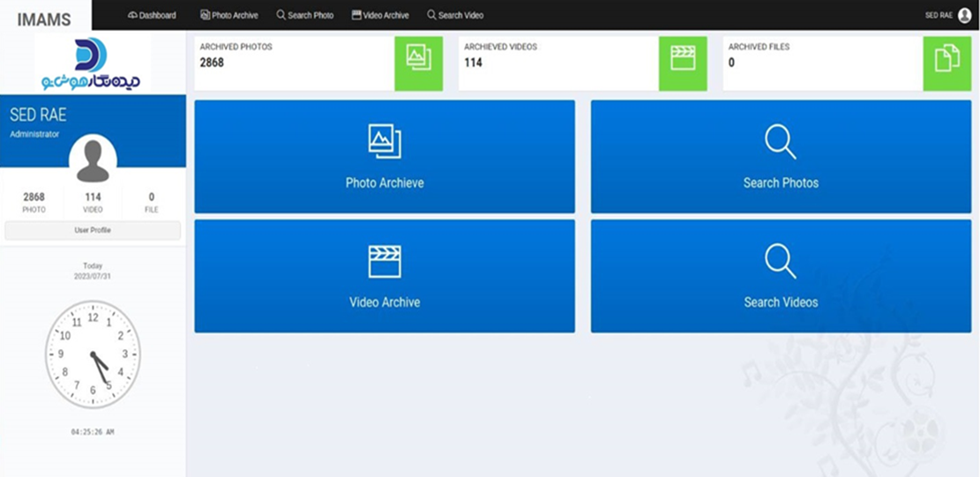Open the Video Archive blue tile

385,276
